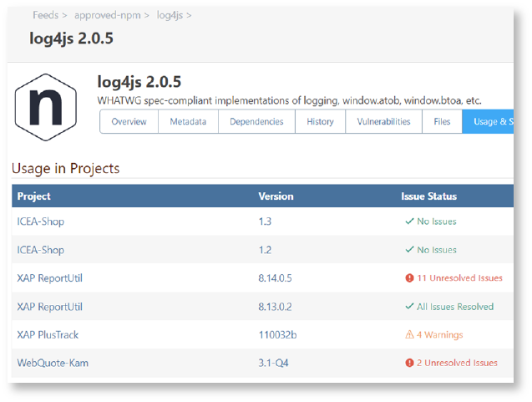Sort table by Issue Status column header
This screenshot has width=532, height=402.
pos(428,196)
